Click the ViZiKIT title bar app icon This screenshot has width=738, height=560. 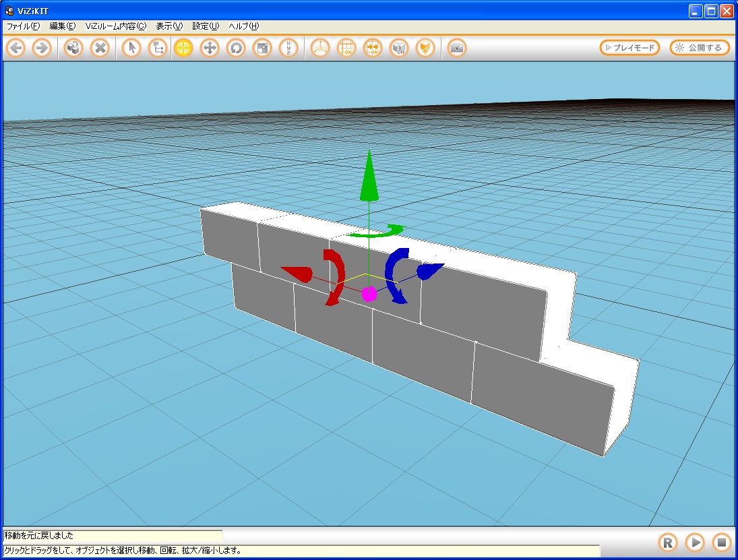pos(9,10)
